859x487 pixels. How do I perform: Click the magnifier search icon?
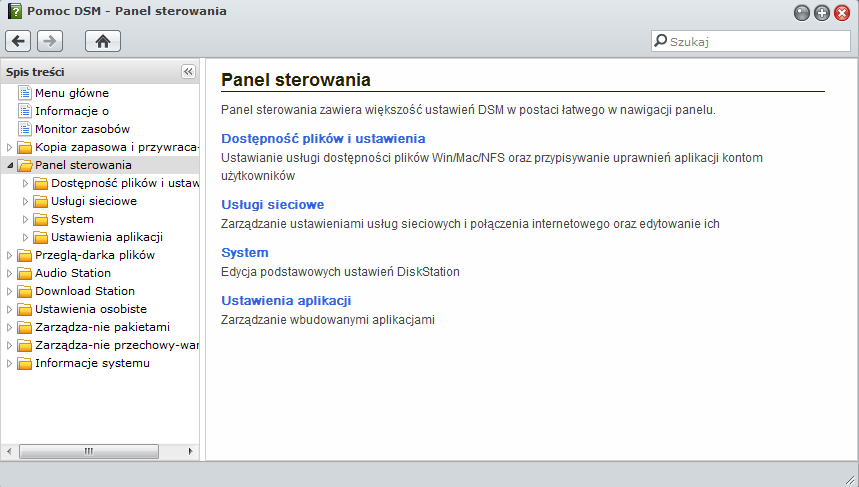pyautogui.click(x=661, y=41)
